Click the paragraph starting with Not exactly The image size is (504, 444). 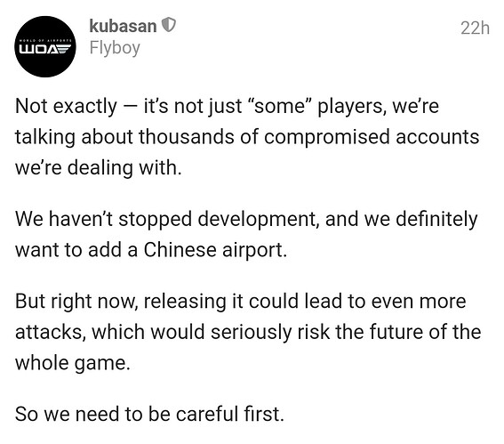[x=247, y=137]
